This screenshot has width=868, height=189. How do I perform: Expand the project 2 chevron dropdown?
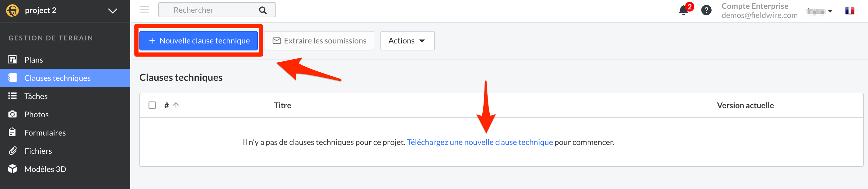pyautogui.click(x=113, y=11)
